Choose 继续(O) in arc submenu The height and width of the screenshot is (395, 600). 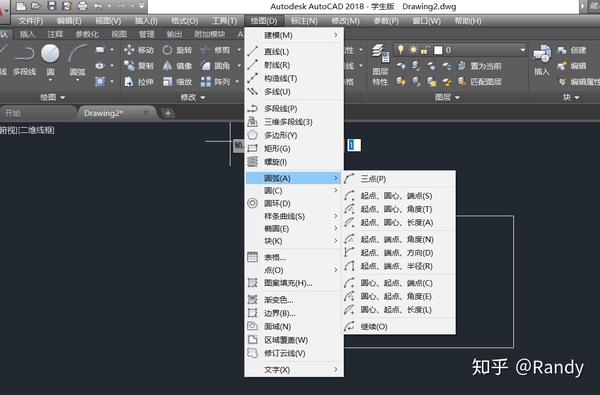pos(399,326)
